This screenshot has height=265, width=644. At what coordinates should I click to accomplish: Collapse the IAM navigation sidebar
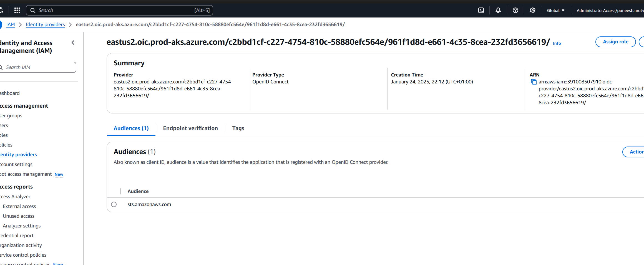[73, 43]
